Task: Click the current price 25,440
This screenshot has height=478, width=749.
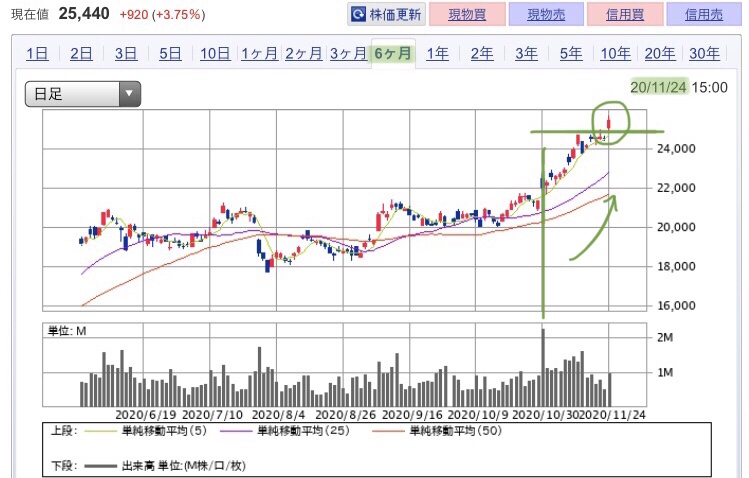Action: (84, 13)
